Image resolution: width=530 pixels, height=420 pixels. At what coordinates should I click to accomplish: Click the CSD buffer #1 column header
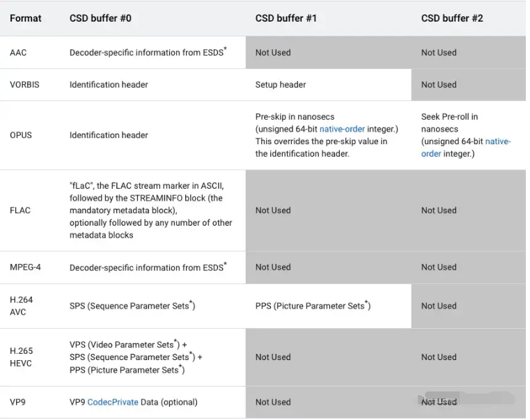286,18
